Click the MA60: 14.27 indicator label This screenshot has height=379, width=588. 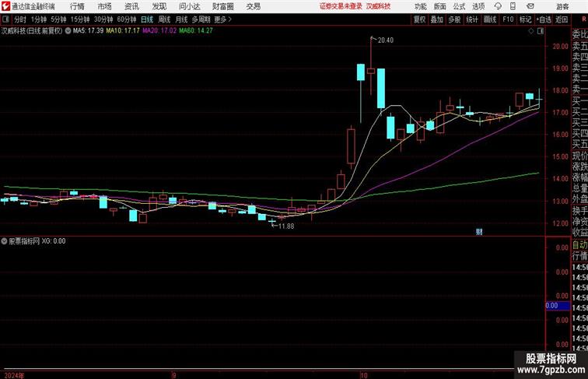click(x=196, y=31)
